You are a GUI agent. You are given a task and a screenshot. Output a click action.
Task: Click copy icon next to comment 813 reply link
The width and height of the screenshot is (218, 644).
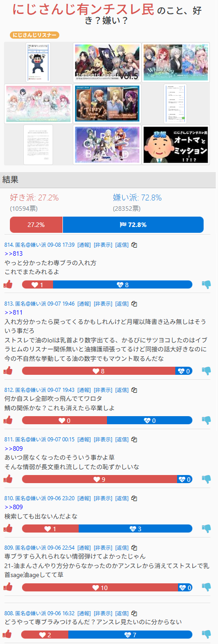pos(134,304)
